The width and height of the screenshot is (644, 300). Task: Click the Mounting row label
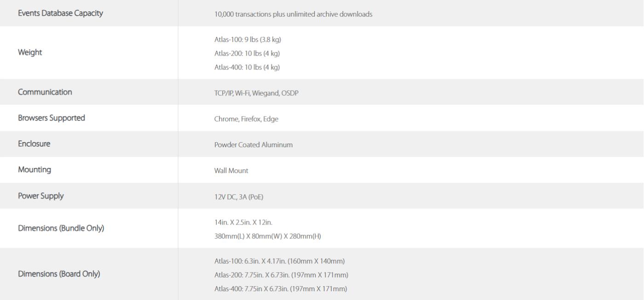(x=34, y=170)
